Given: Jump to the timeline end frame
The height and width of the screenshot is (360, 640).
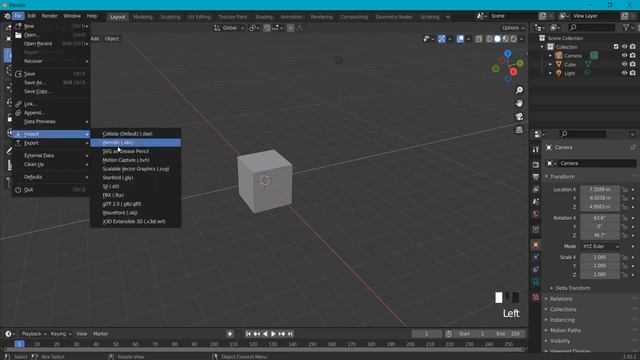Looking at the screenshot, I should pyautogui.click(x=290, y=334).
